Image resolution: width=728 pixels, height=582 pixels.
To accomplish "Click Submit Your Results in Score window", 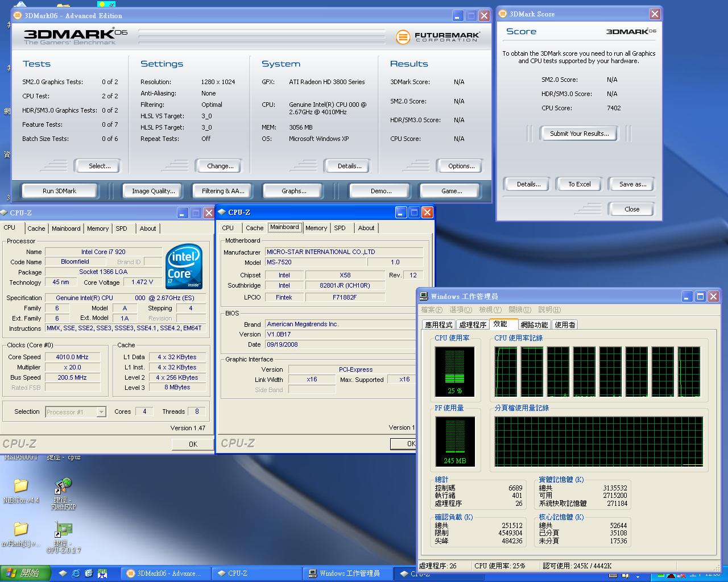I will 579,134.
